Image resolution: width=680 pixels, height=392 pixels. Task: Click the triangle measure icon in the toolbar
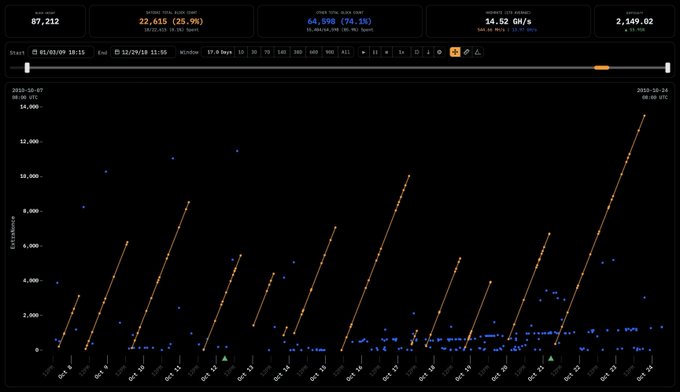478,52
